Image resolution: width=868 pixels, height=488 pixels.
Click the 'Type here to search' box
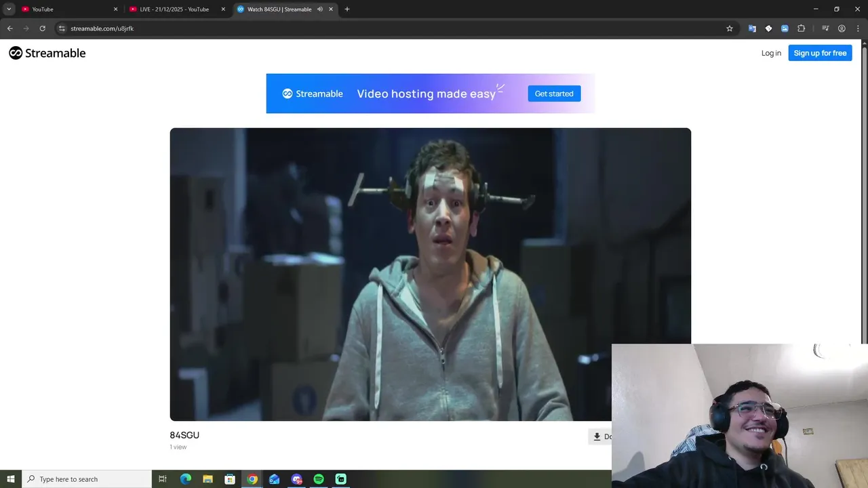(87, 479)
